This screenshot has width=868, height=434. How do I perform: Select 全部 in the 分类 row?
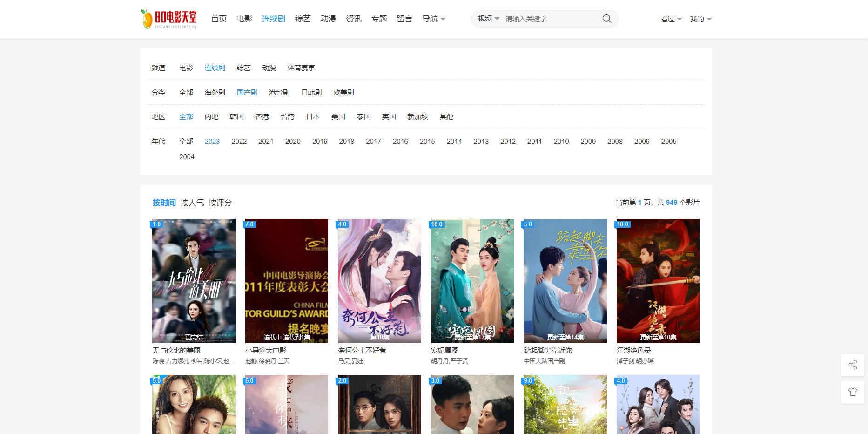point(186,93)
